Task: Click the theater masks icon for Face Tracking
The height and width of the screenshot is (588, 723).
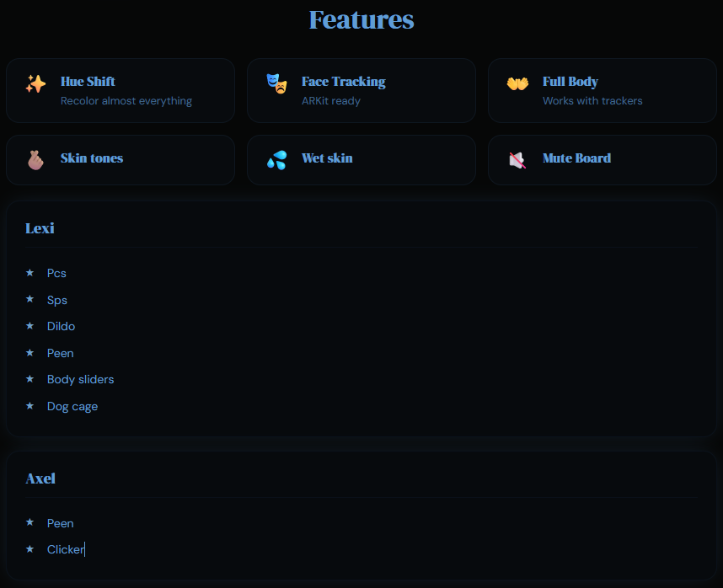Action: (x=276, y=84)
